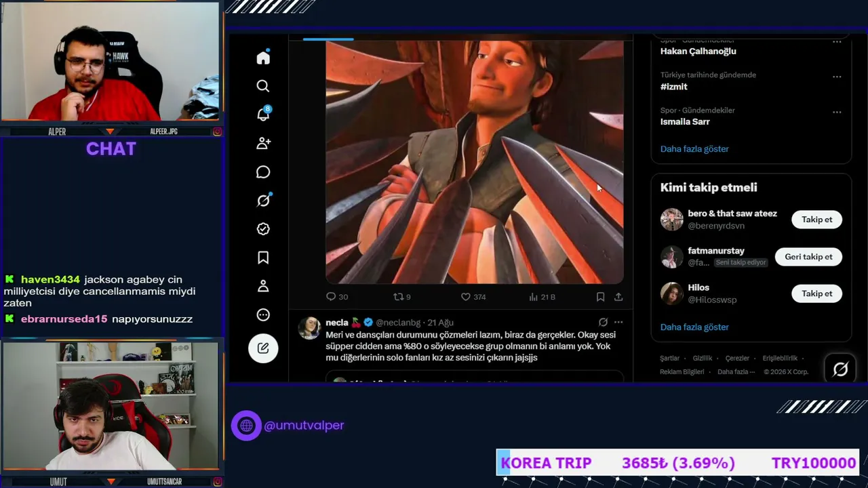The image size is (868, 488).
Task: Open the Reklam Bilgileri footer link
Action: (x=682, y=372)
